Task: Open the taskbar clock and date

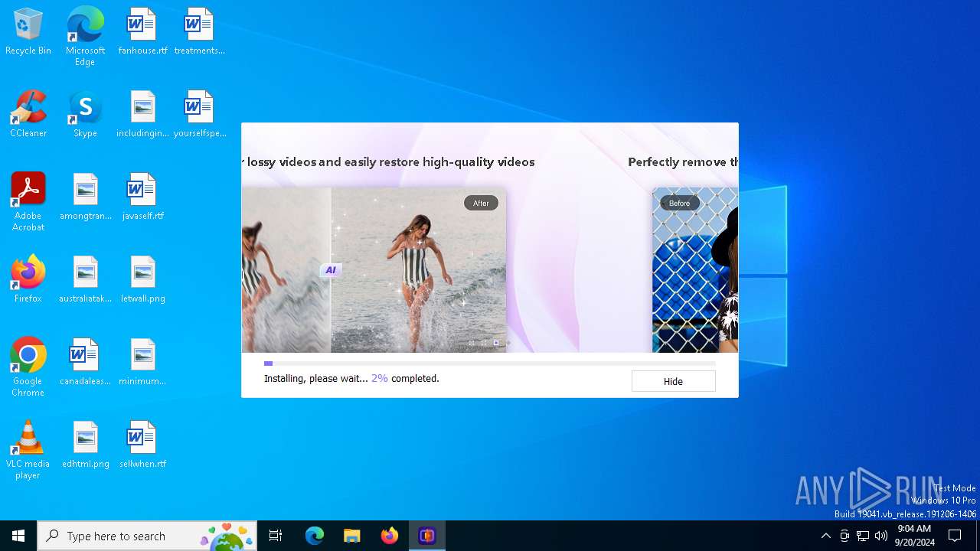Action: [x=914, y=536]
